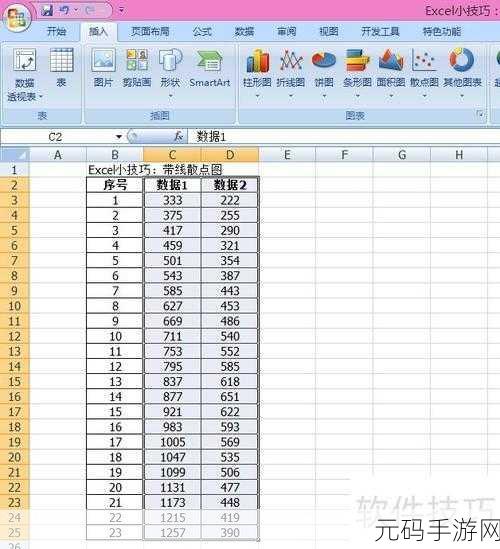Viewport: 500px width, 549px height.
Task: Select the 数据2 header cell
Action: (x=230, y=185)
